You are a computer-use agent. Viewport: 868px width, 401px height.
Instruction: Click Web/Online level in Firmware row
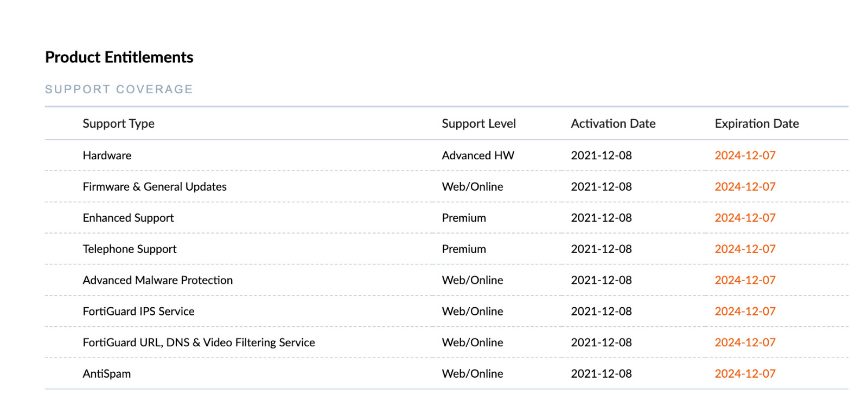473,187
